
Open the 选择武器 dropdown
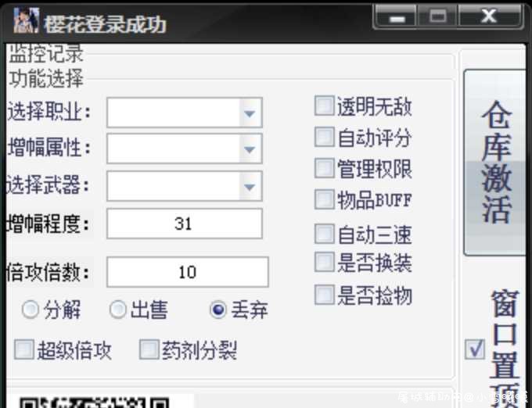[x=184, y=186]
